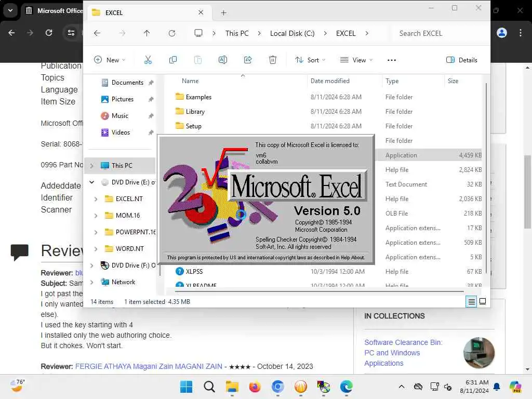This screenshot has width=532, height=399.
Task: Close the EXCEL Explorer tab
Action: [201, 12]
